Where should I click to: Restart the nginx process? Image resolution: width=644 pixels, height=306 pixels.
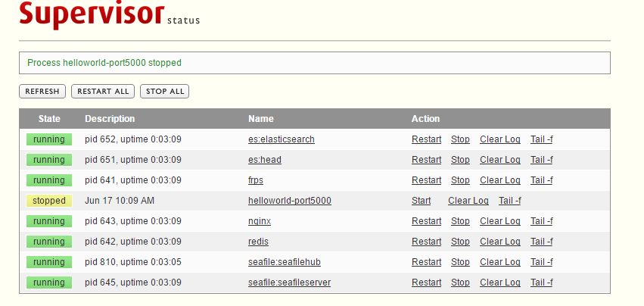tap(426, 221)
